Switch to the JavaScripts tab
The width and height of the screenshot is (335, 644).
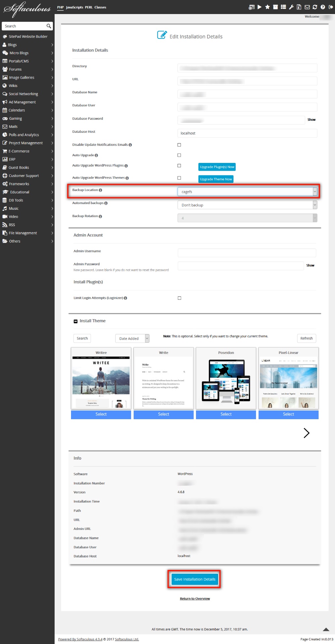click(x=74, y=7)
